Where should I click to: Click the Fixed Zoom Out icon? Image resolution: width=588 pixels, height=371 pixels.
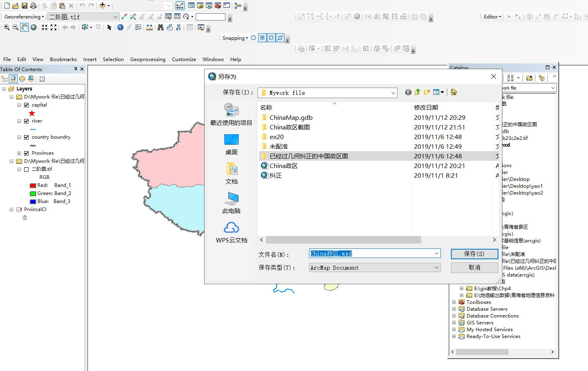[53, 27]
